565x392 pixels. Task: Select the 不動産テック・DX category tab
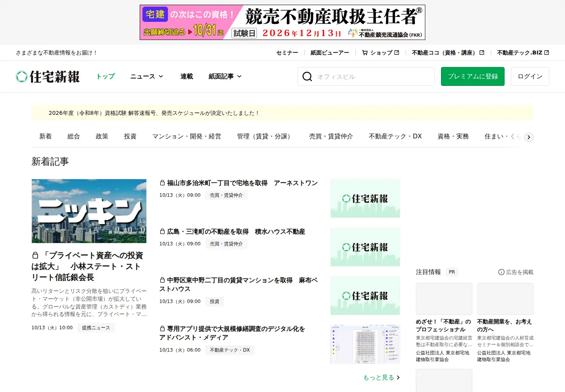395,136
